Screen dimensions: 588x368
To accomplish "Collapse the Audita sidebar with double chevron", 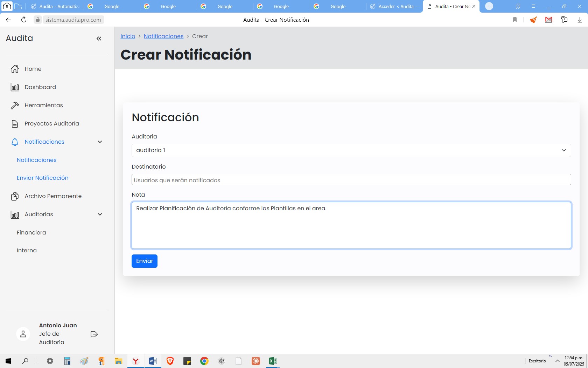I will [x=99, y=39].
